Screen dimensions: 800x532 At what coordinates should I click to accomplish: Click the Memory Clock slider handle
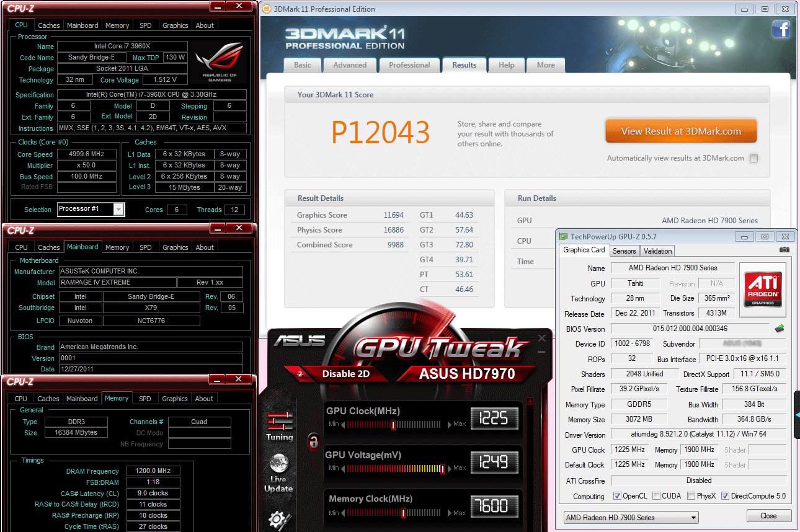(x=404, y=513)
